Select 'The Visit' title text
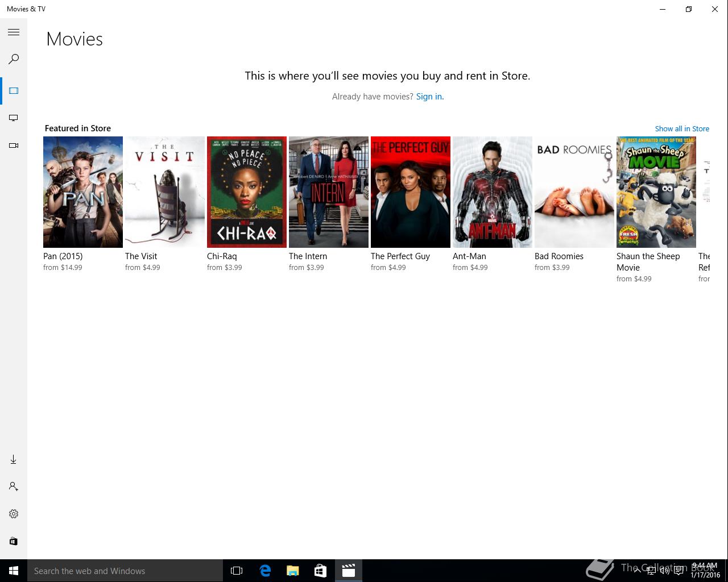Screen dimensions: 728x582 point(141,256)
